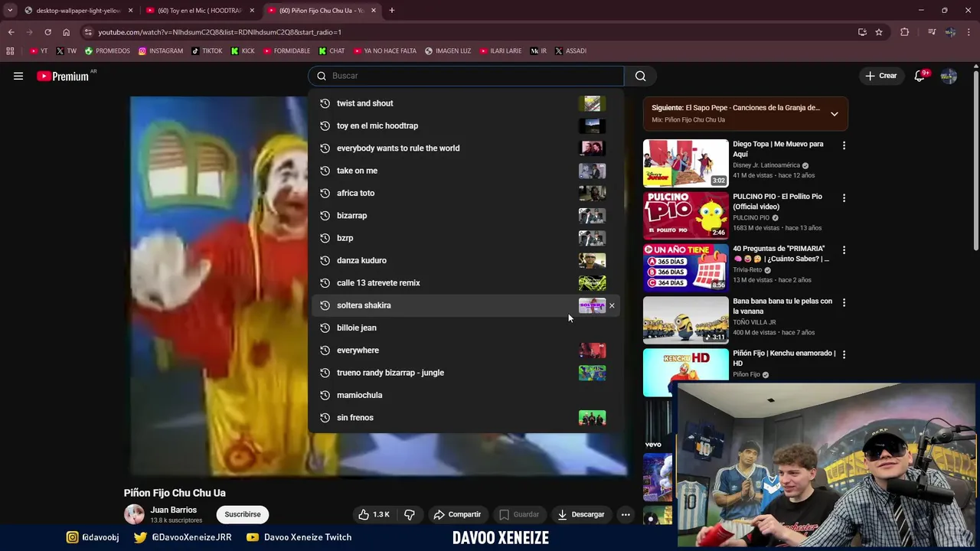
Task: Click the Descargar download button
Action: tap(580, 514)
